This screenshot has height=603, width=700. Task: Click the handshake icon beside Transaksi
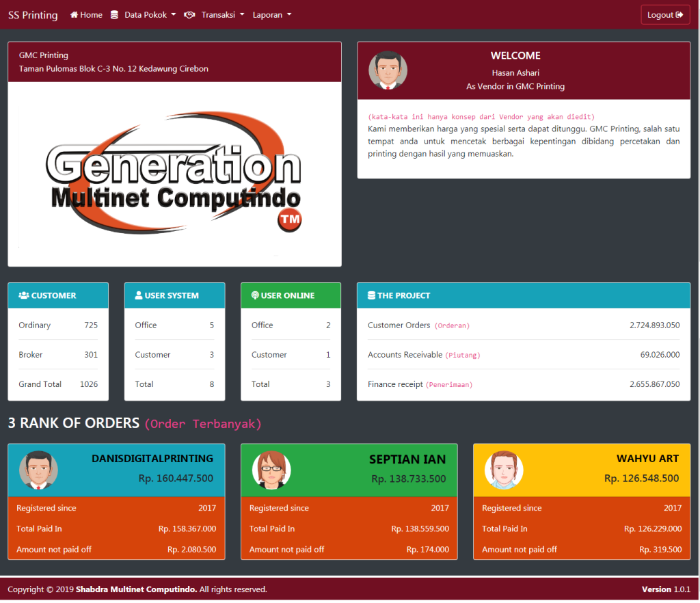tap(190, 15)
